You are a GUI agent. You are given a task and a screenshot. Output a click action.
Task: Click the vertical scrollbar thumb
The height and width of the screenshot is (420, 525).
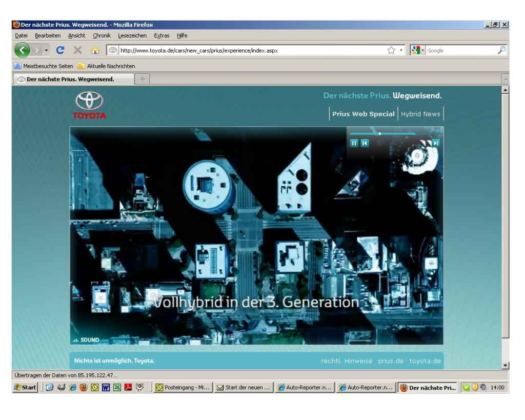tap(505, 216)
